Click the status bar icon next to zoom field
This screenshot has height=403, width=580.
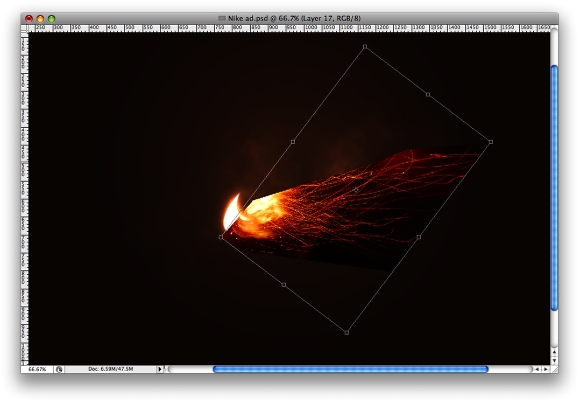(x=59, y=369)
